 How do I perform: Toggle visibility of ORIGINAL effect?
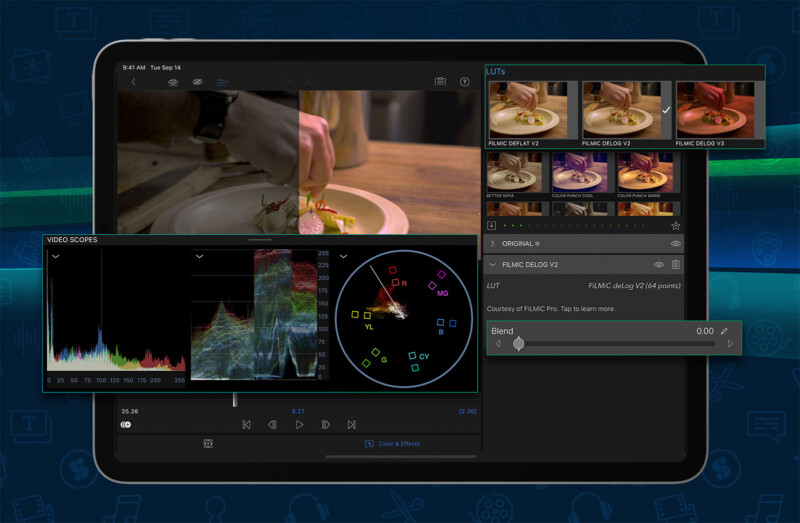(676, 243)
